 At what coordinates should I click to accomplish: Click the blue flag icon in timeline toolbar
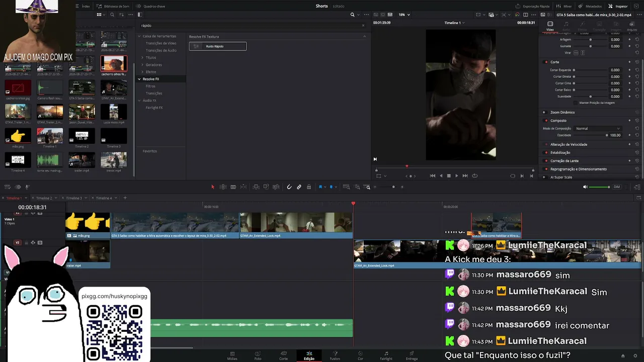pos(320,187)
